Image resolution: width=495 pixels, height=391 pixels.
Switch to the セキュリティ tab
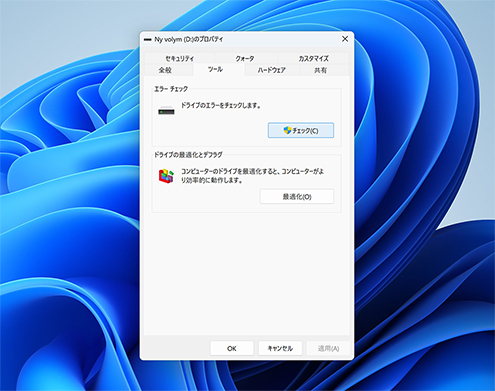point(179,59)
